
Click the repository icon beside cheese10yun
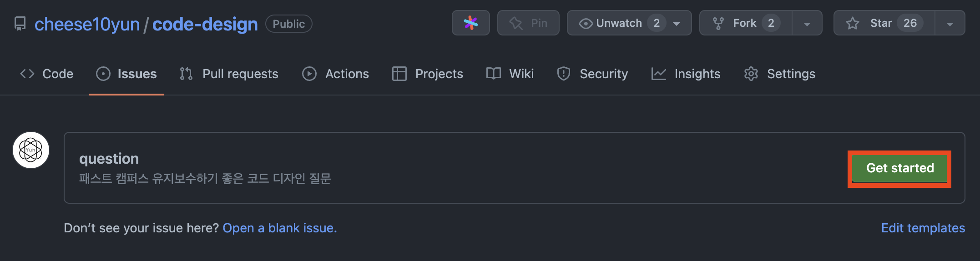click(x=20, y=24)
